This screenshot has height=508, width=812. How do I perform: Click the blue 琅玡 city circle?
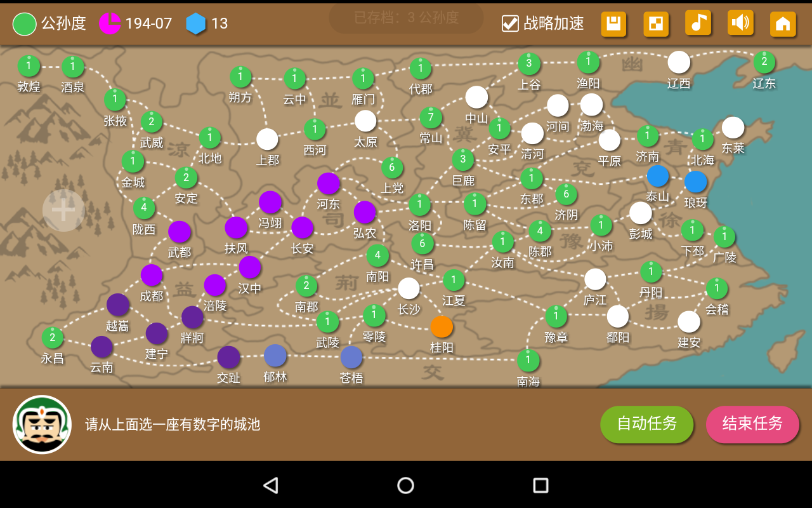coord(696,182)
